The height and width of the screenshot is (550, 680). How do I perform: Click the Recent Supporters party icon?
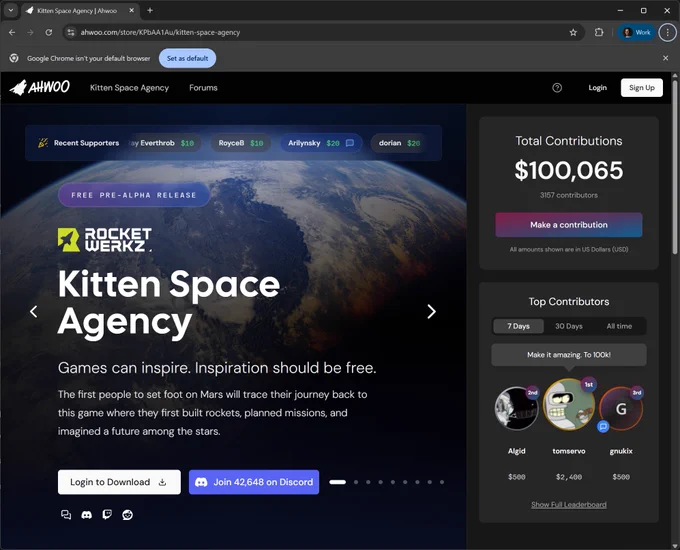(x=42, y=143)
